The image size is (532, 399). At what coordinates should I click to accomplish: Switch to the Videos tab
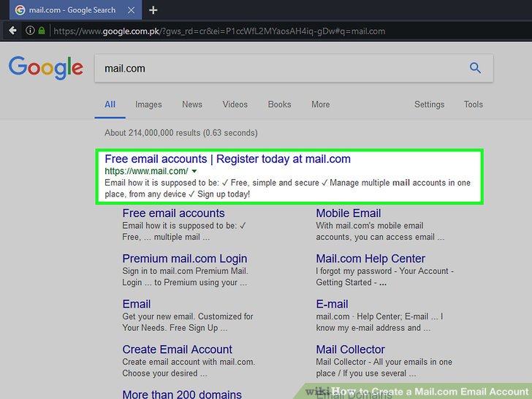coord(235,104)
